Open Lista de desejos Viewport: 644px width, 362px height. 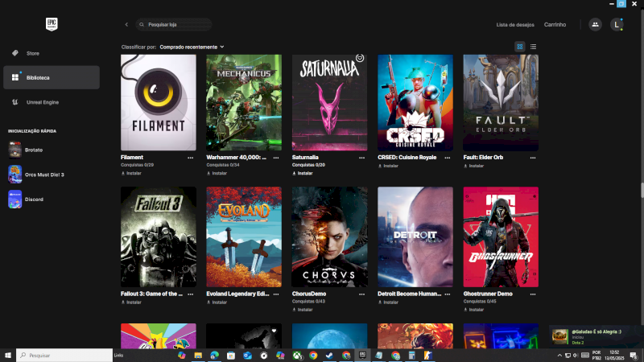pos(515,25)
